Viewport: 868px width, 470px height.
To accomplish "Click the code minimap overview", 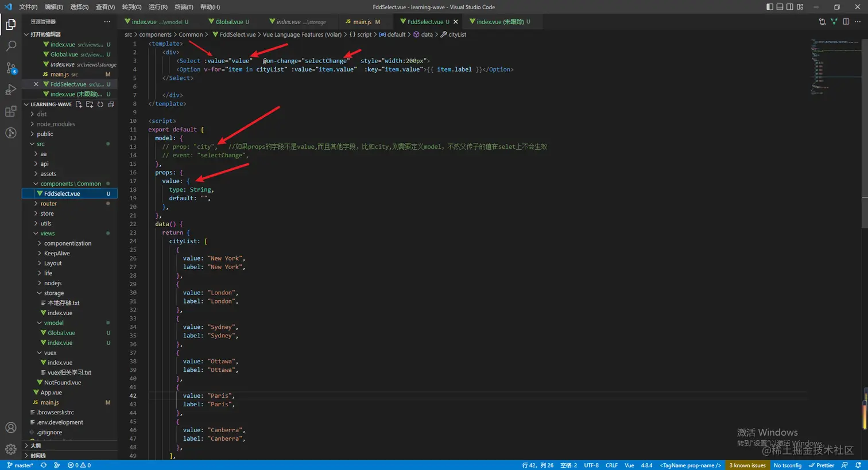I will point(835,66).
